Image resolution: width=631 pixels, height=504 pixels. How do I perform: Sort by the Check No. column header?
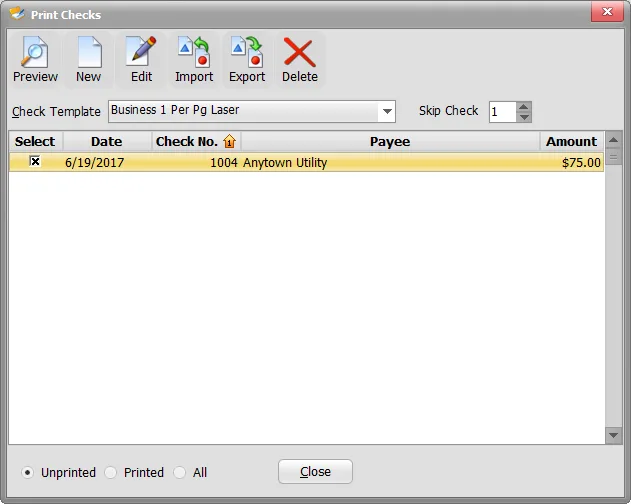(x=196, y=141)
